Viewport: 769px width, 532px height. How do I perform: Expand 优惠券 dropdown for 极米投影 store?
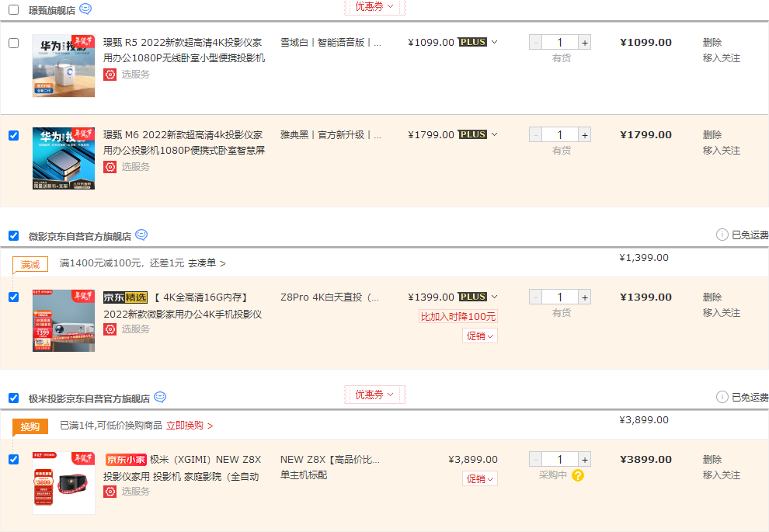click(374, 395)
